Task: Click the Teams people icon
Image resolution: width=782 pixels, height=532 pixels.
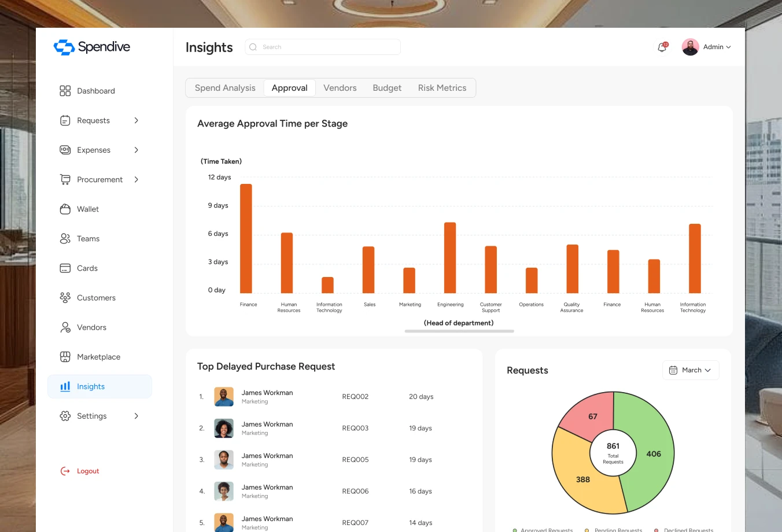Action: pyautogui.click(x=65, y=238)
